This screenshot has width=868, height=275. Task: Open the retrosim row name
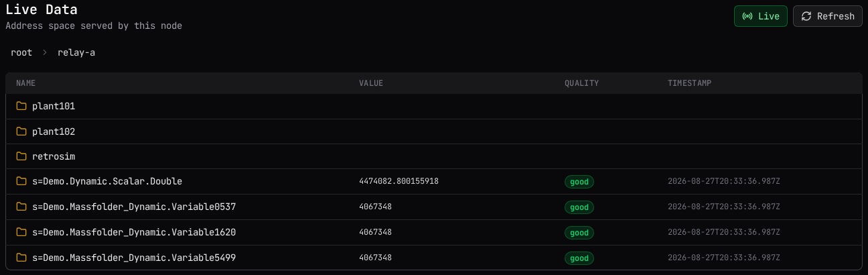(54, 156)
